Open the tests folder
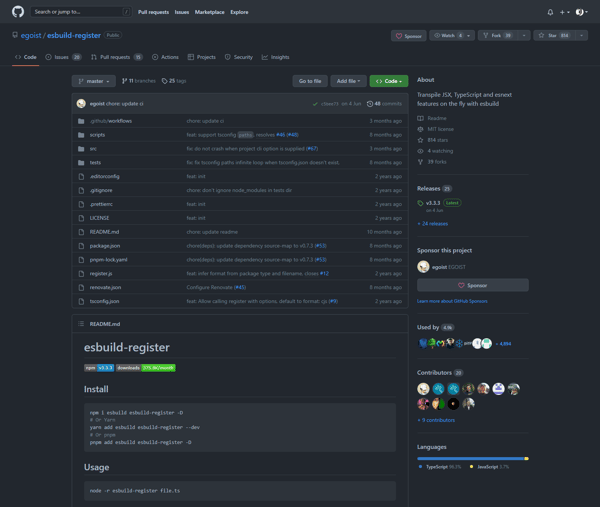The width and height of the screenshot is (600, 507). coord(95,163)
